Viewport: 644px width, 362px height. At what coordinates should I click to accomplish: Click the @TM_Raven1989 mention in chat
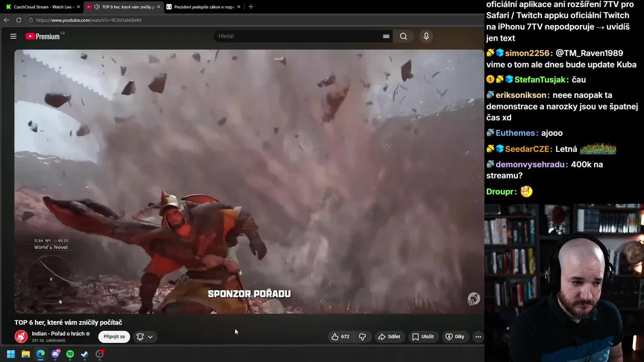590,53
